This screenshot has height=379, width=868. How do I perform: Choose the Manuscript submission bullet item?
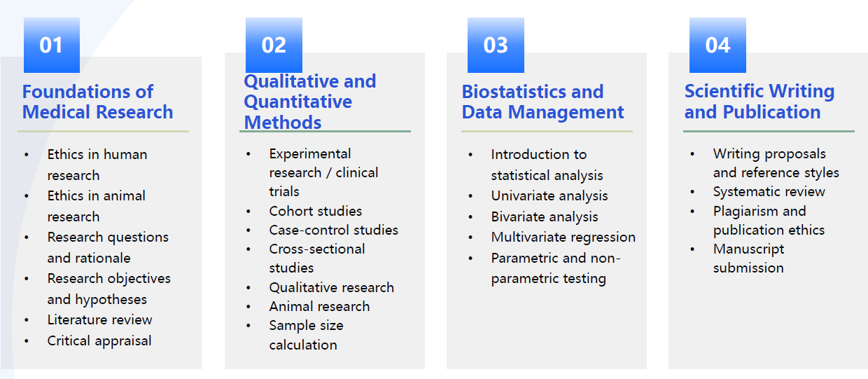click(748, 259)
